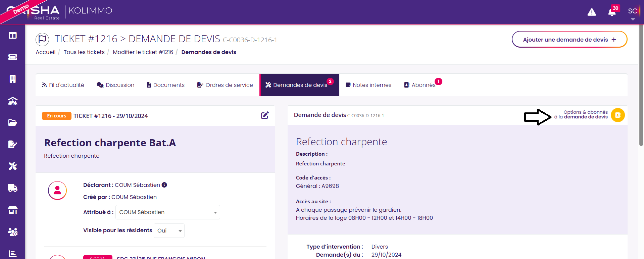644x259 pixels.
Task: Select the Demandes de devis tab
Action: 299,85
